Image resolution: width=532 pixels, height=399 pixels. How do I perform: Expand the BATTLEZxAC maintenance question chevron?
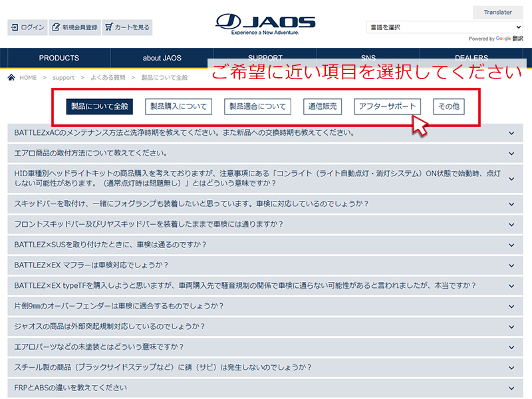tap(511, 134)
